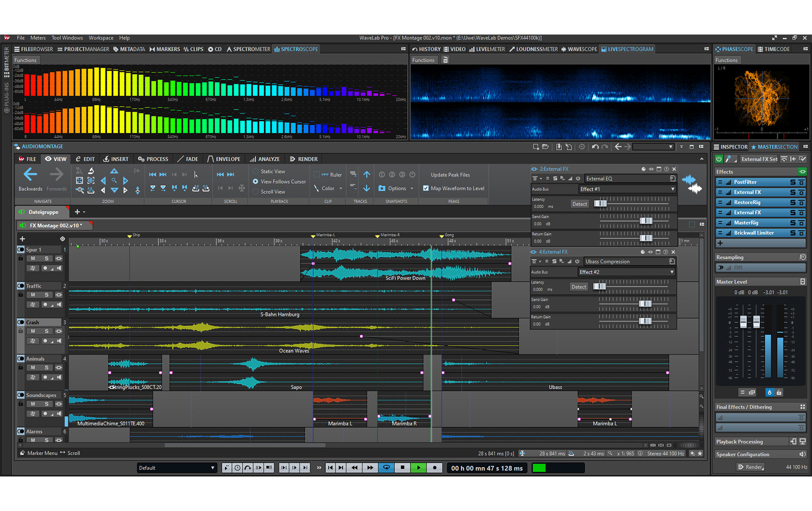The image size is (812, 511).
Task: Switch to the ENVELOPE ribbon tab
Action: (224, 159)
